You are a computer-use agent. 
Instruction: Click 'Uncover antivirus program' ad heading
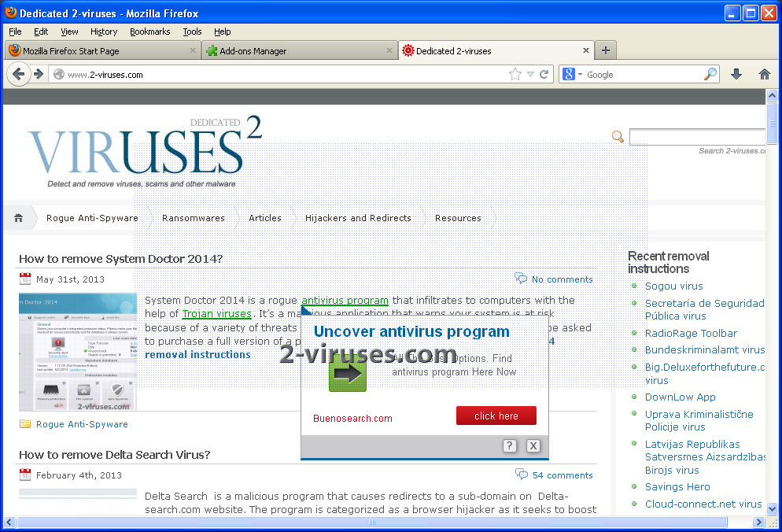411,331
